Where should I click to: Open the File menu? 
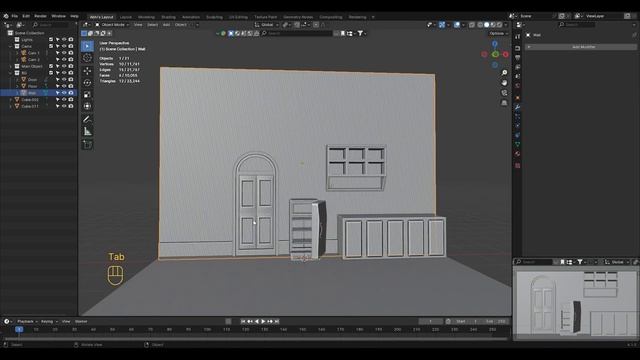coord(15,16)
